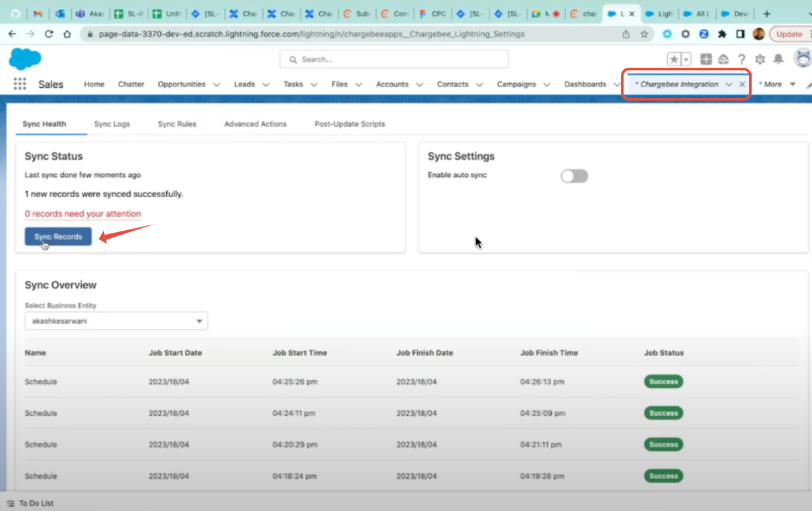This screenshot has height=511, width=812.
Task: Expand the Campaigns nav dropdown
Action: [x=546, y=84]
